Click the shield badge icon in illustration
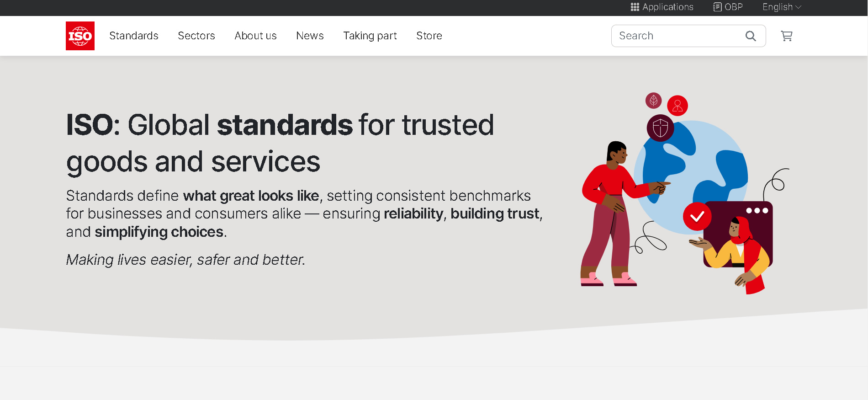 (660, 128)
